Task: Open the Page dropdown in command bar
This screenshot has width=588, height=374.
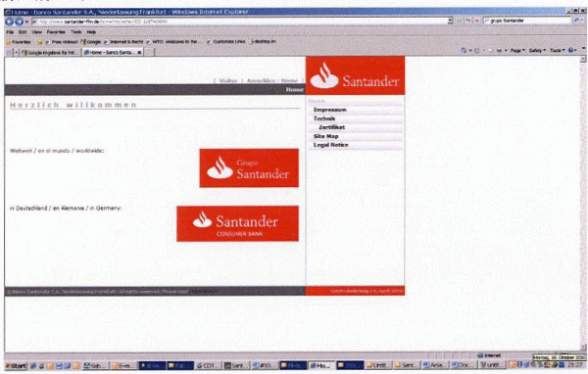Action: click(x=517, y=50)
